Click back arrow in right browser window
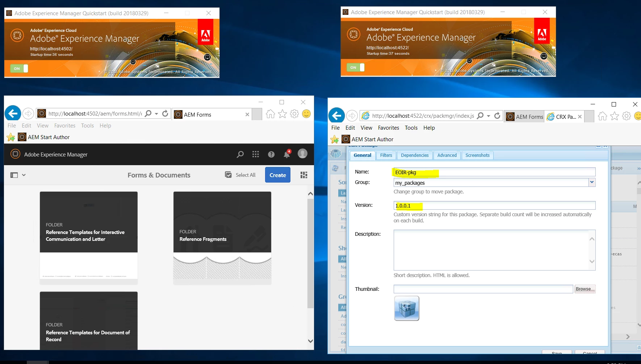This screenshot has width=641, height=364. coord(337,116)
